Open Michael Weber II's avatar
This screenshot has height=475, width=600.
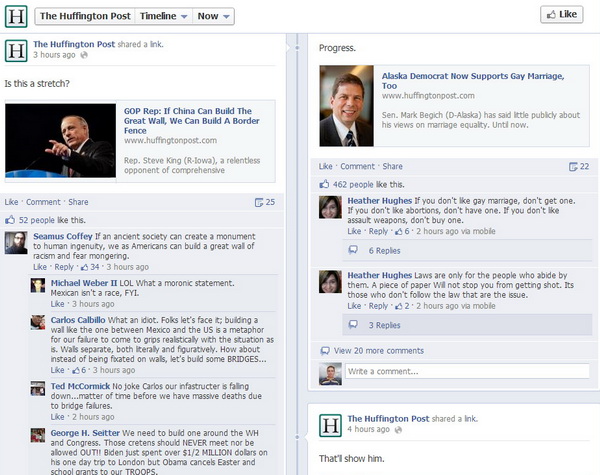point(38,286)
